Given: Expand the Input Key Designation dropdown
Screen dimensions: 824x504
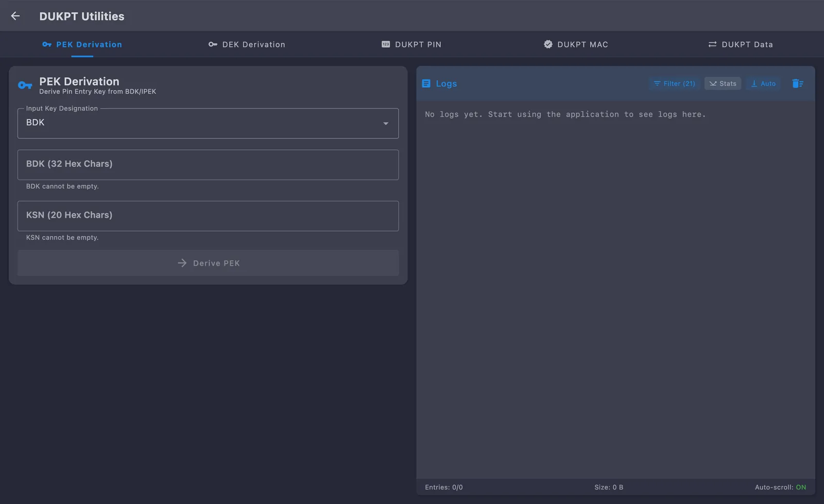Looking at the screenshot, I should coord(208,123).
